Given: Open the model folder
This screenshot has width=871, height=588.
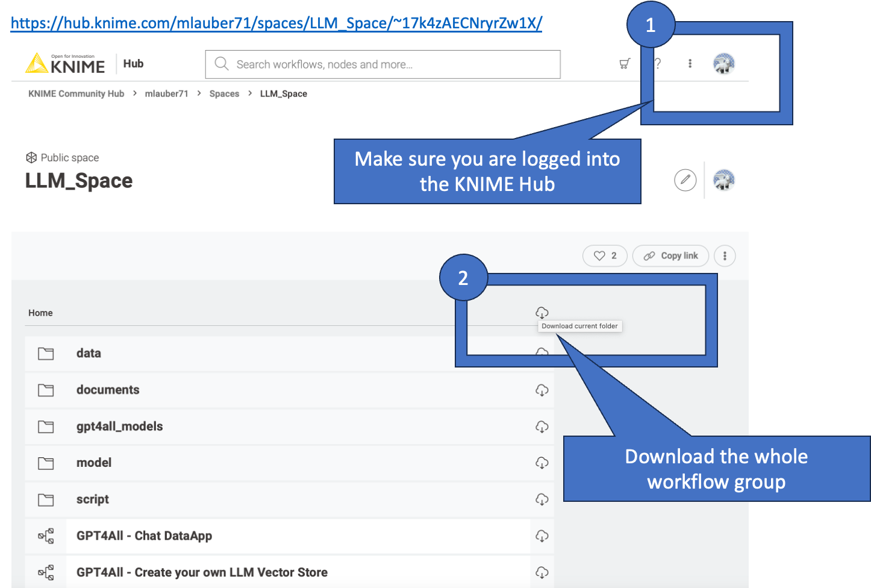Looking at the screenshot, I should point(94,463).
